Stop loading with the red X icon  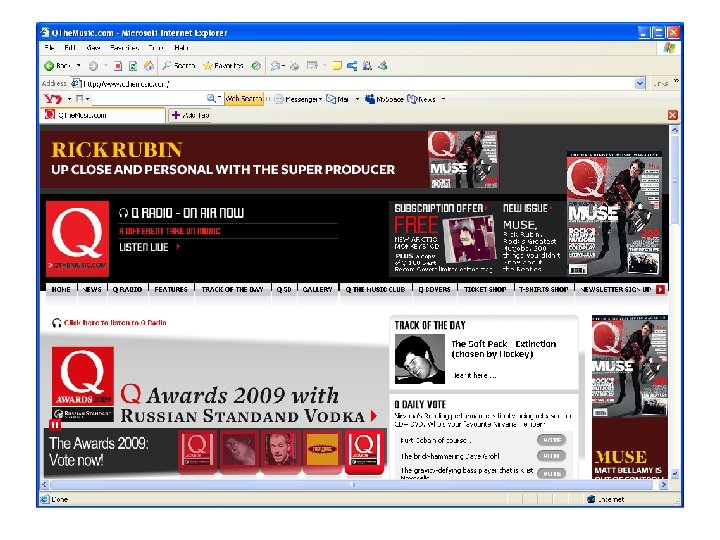pyautogui.click(x=118, y=66)
